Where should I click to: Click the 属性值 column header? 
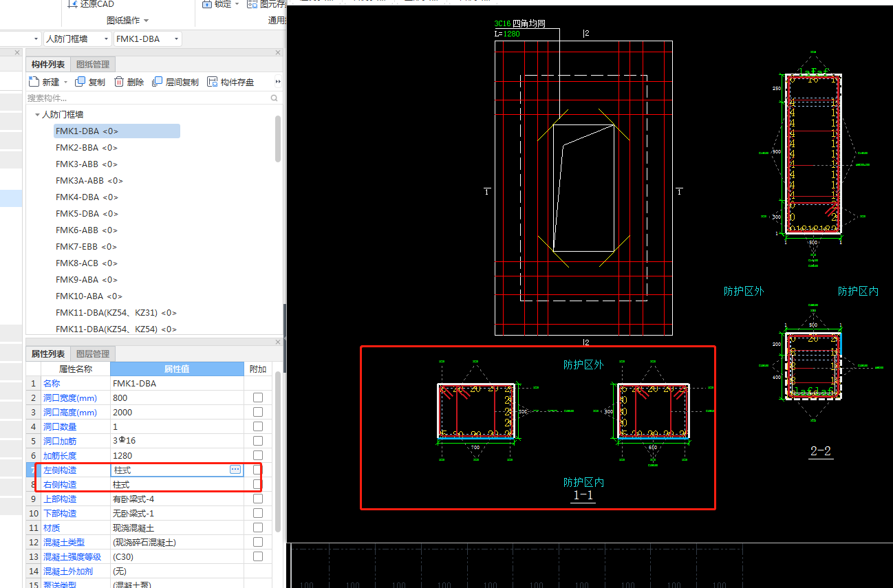(177, 369)
